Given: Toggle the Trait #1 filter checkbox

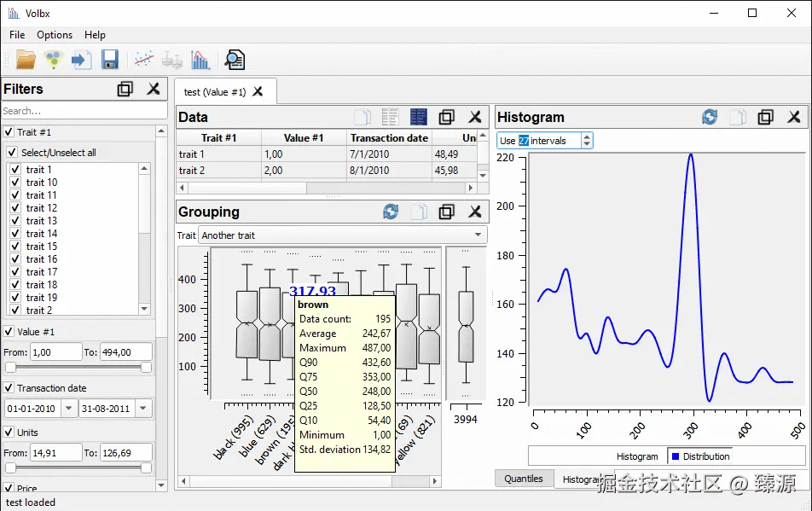Looking at the screenshot, I should coord(9,132).
